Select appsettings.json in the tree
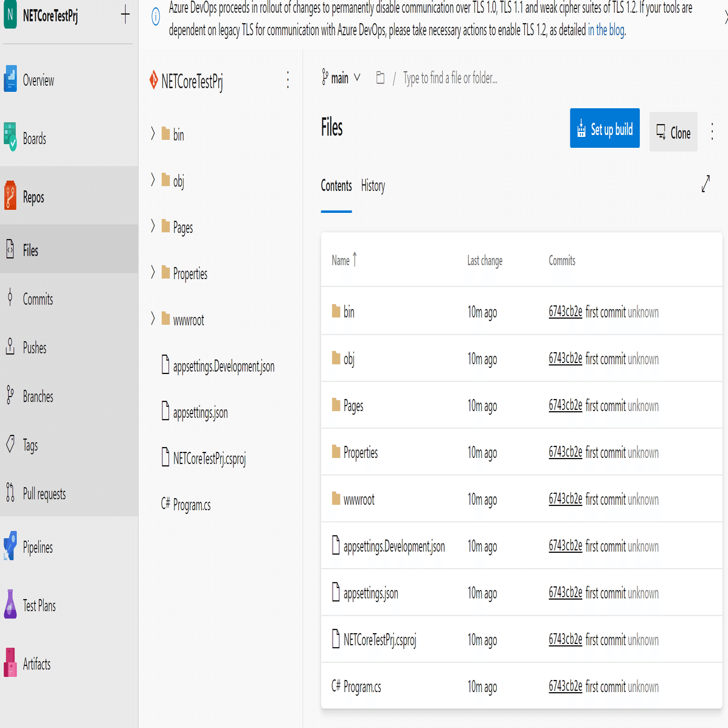Screen dimensions: 728x728 200,413
